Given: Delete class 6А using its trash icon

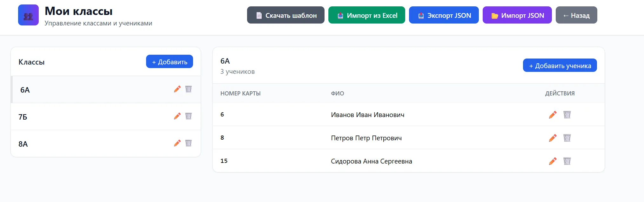Looking at the screenshot, I should coord(188,89).
